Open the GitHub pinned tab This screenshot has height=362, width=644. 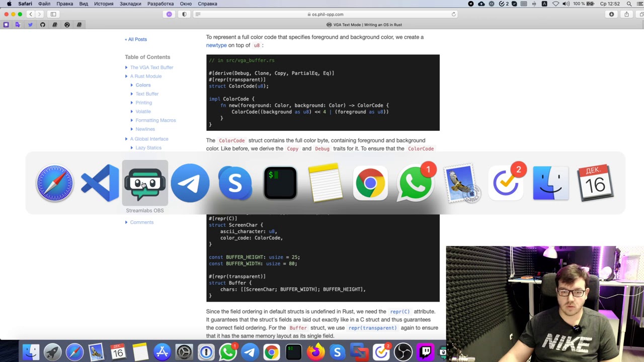pyautogui.click(x=42, y=25)
